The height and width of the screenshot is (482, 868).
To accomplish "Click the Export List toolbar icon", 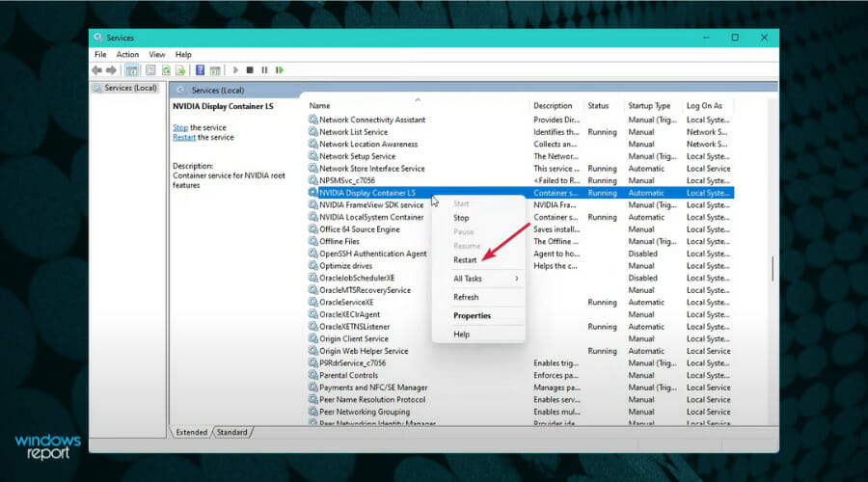I will tap(180, 70).
